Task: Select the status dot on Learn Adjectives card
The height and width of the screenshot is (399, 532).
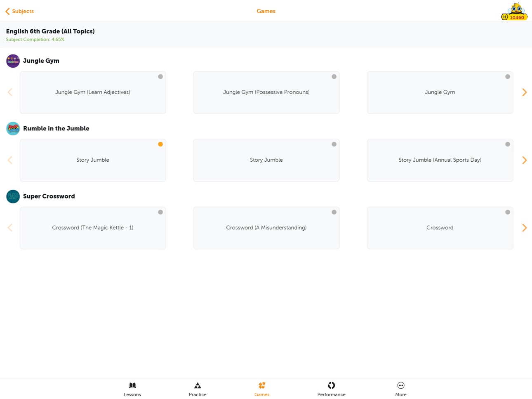Action: 160,77
